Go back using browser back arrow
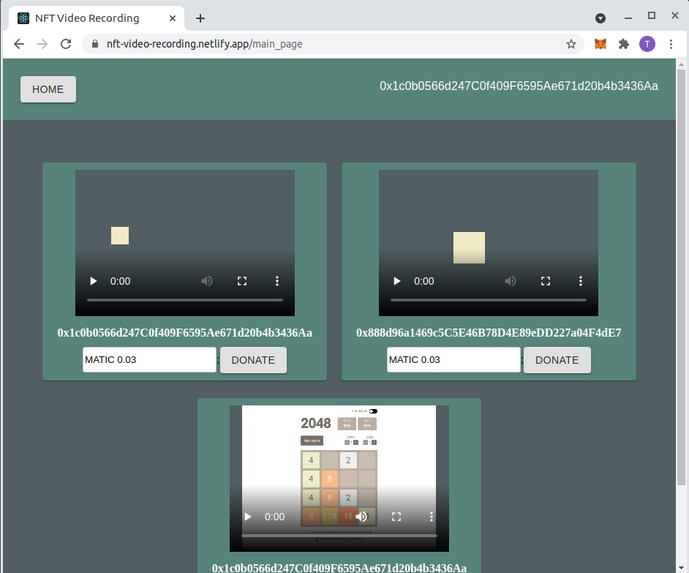The width and height of the screenshot is (689, 573). click(x=19, y=44)
